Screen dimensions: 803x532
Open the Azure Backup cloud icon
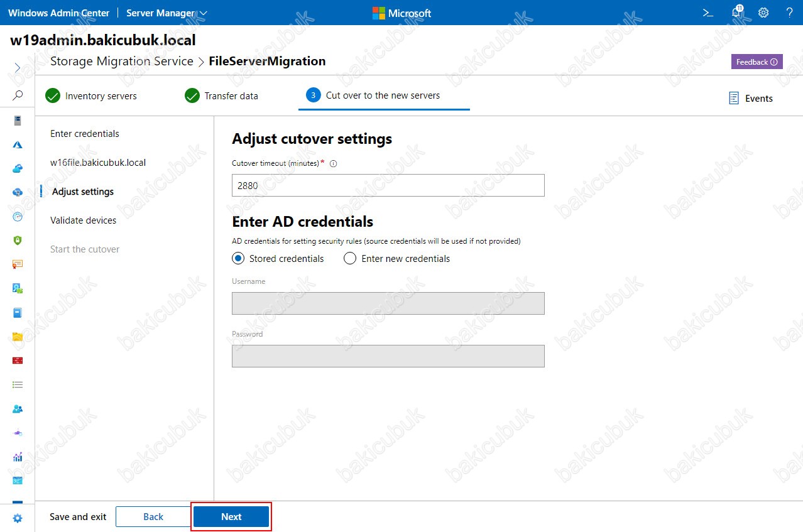[x=18, y=168]
